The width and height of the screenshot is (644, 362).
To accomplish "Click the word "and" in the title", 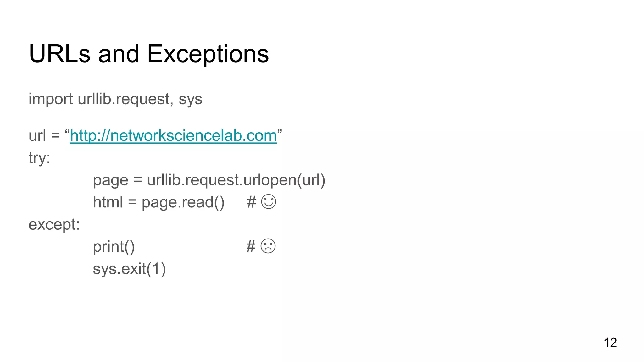I will point(119,54).
